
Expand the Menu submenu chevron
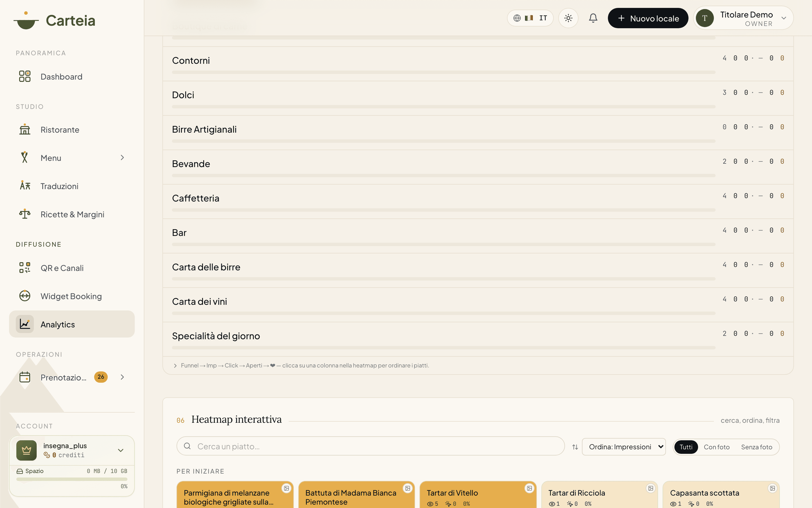(122, 157)
